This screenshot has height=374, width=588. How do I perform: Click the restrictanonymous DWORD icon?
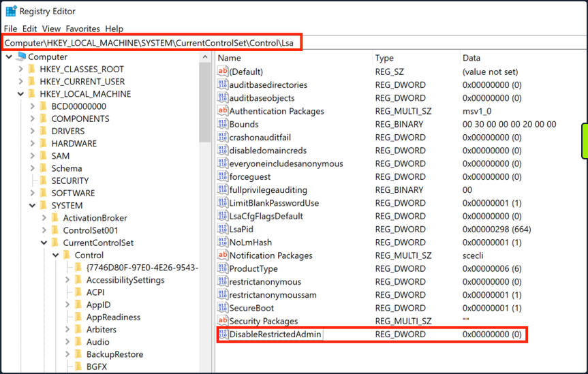(223, 281)
